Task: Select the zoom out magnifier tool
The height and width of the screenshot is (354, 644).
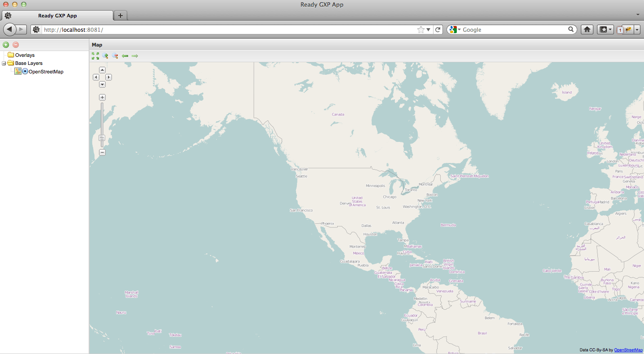Action: (115, 56)
